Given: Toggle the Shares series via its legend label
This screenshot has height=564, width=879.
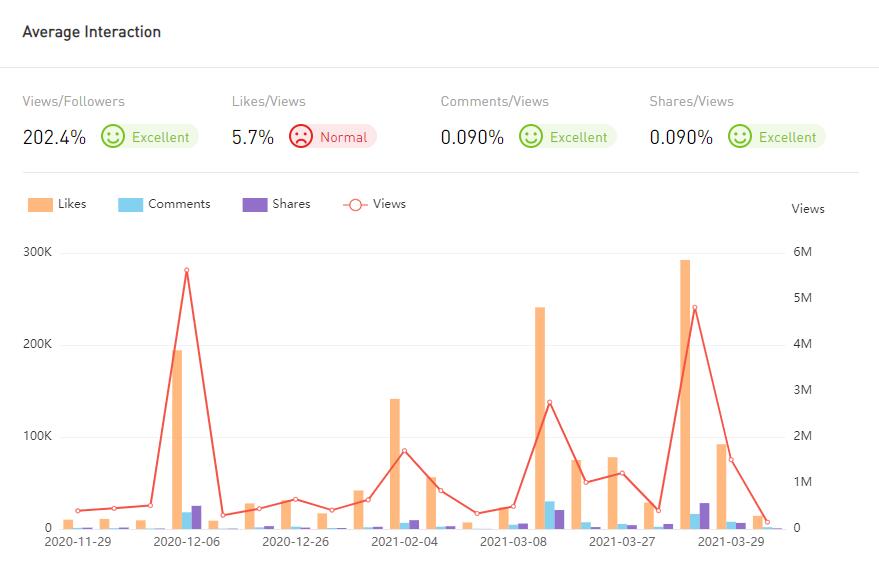Looking at the screenshot, I should coord(291,204).
